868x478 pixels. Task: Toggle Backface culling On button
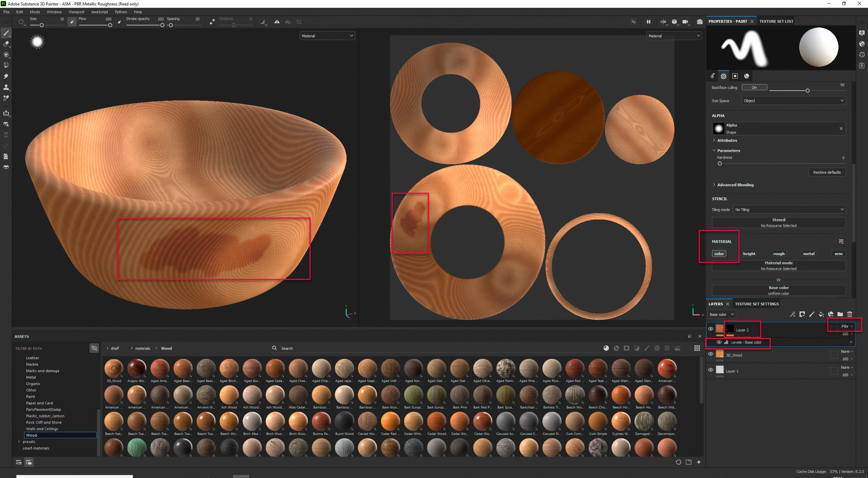click(x=754, y=88)
